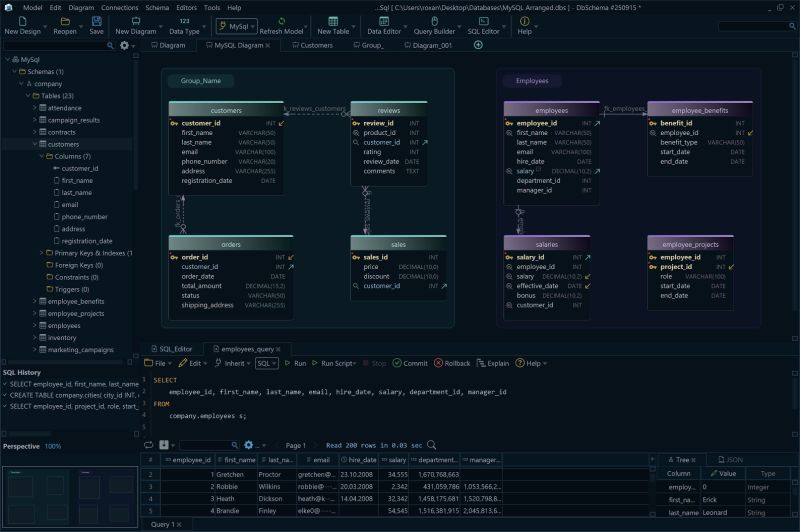Viewport: 800px width, 532px height.
Task: Collapse the Columns (7) node
Action: (42, 156)
